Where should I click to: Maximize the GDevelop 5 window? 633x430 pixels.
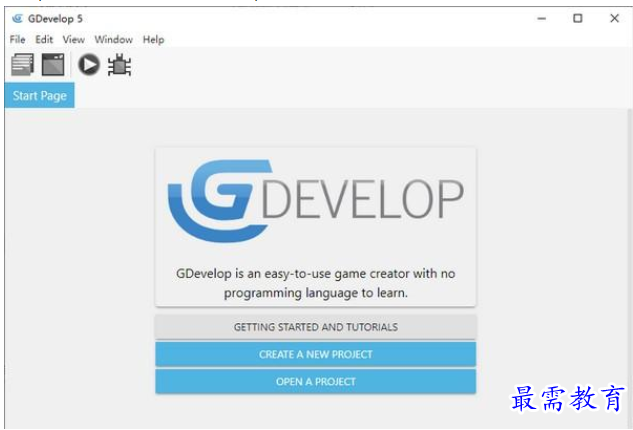[x=578, y=19]
